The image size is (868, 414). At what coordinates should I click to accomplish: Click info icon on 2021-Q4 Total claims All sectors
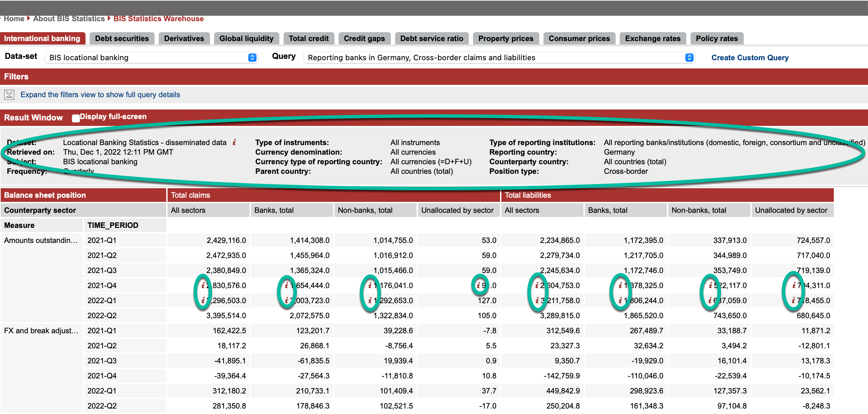(x=203, y=285)
